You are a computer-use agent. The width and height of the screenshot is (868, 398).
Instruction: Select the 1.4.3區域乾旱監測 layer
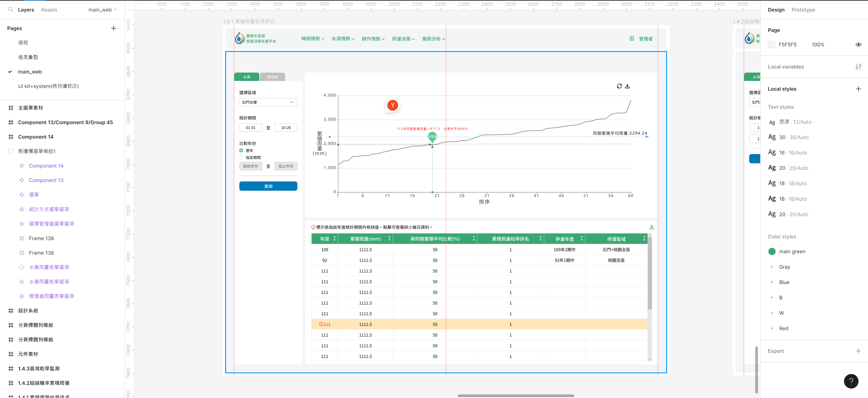pyautogui.click(x=39, y=369)
